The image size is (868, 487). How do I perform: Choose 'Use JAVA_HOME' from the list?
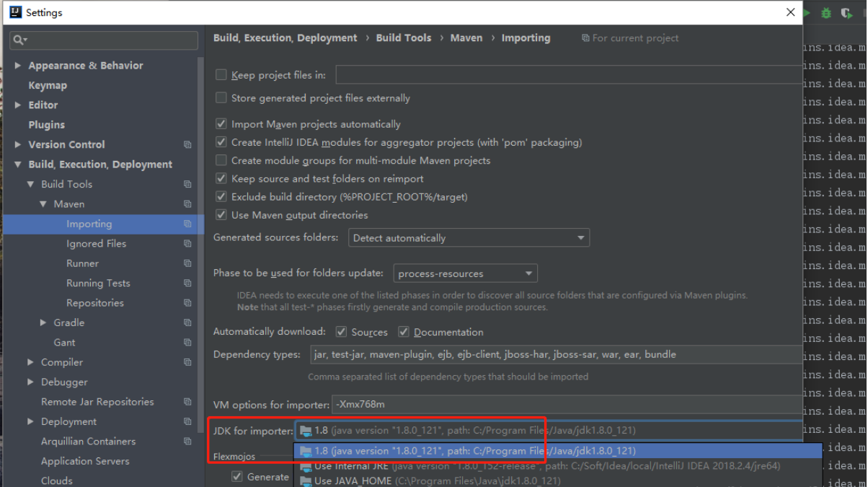pyautogui.click(x=558, y=481)
